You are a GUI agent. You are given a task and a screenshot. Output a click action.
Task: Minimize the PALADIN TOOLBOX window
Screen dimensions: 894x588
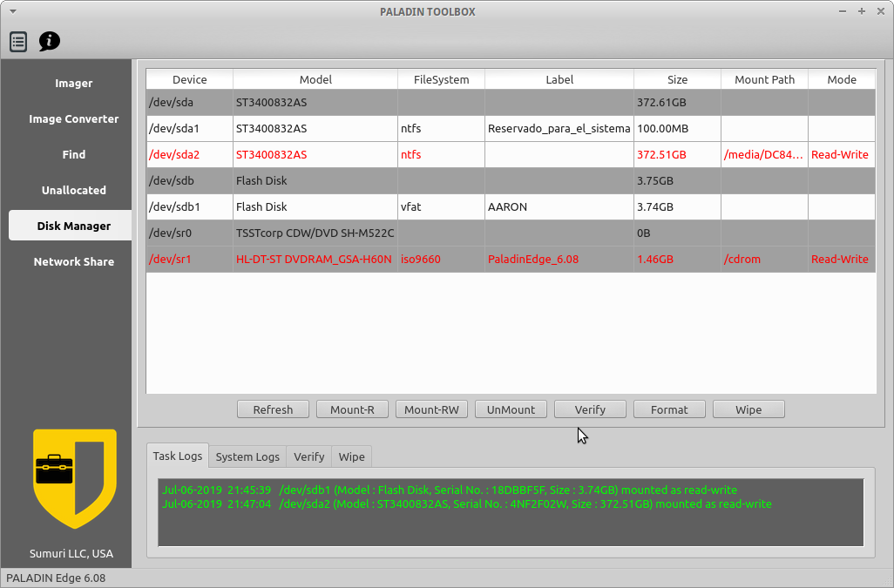(x=842, y=11)
